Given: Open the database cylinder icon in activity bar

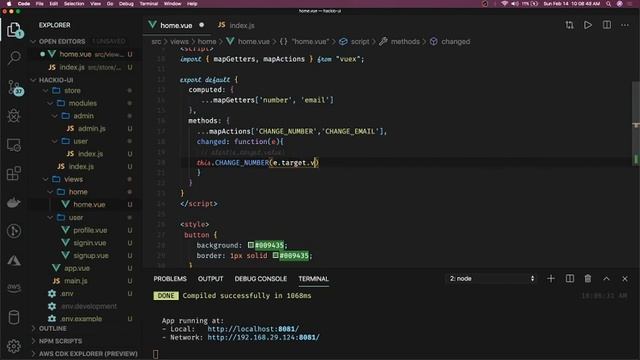Looking at the screenshot, I should 14,318.
